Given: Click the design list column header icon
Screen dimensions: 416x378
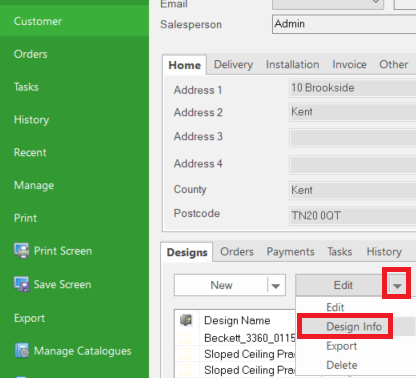Looking at the screenshot, I should click(x=186, y=320).
